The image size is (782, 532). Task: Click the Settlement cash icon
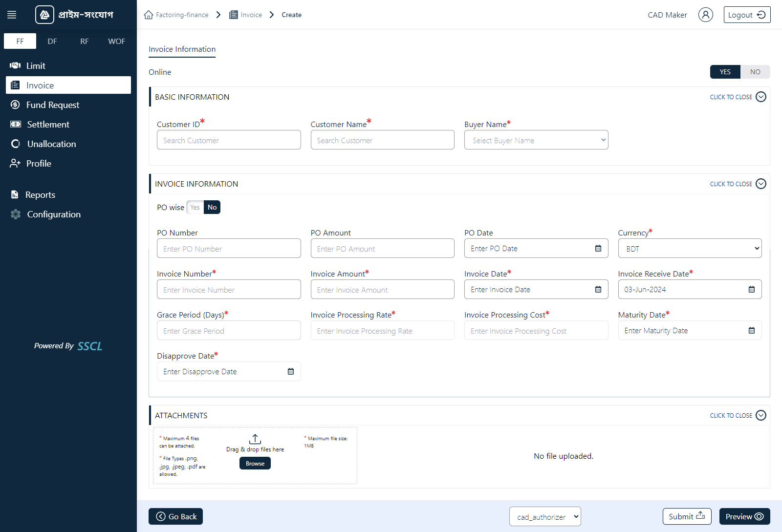tap(16, 124)
